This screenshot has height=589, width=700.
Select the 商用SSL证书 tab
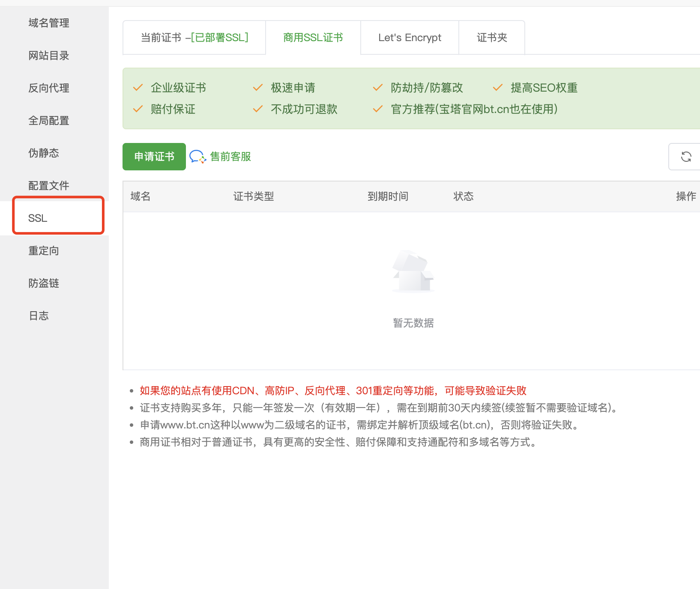(x=313, y=38)
